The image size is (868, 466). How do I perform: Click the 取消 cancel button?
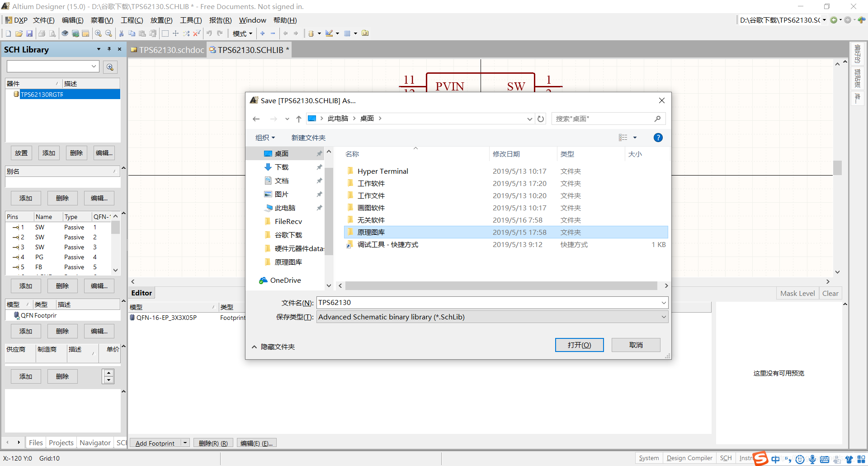click(x=636, y=345)
